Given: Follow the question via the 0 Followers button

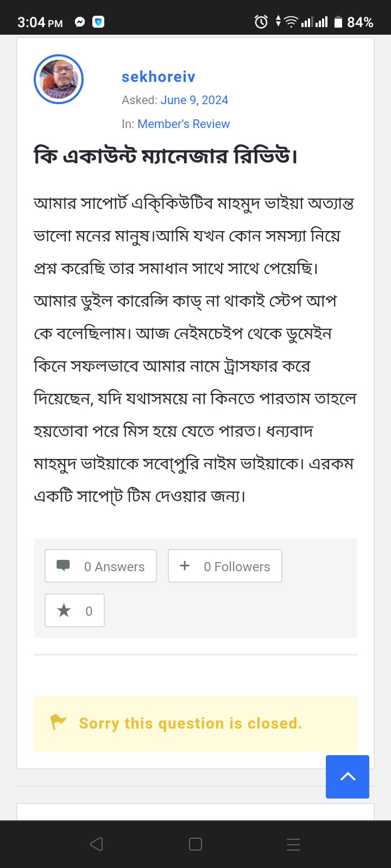Looking at the screenshot, I should pos(225,566).
